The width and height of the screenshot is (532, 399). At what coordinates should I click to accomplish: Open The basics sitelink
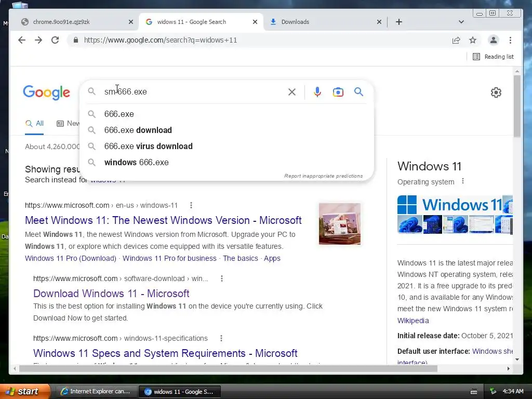tap(240, 258)
